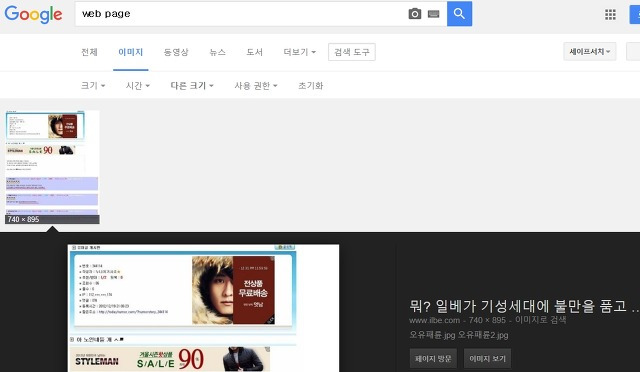Open the 동영상 tab
Viewport: 640px width, 372px height.
[176, 52]
